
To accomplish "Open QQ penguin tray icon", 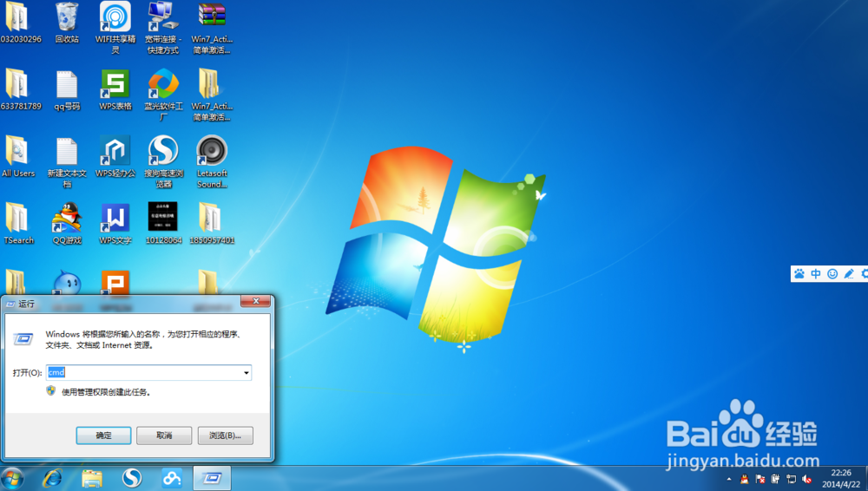I will [745, 479].
